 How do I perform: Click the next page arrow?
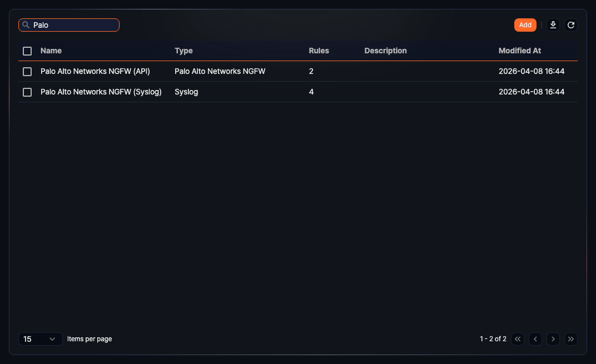553,338
